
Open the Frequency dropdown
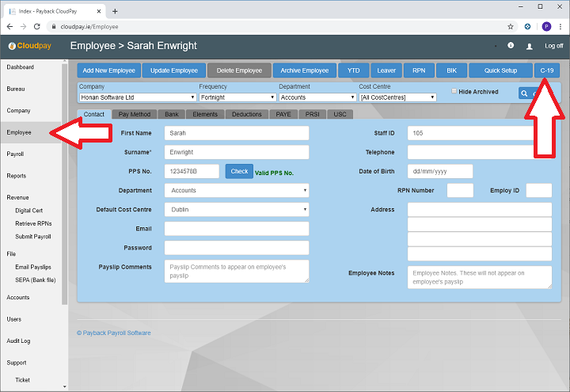tap(236, 97)
